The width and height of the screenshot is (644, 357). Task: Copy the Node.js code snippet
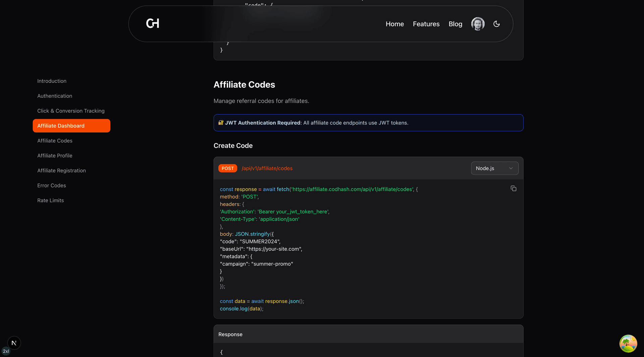point(513,188)
